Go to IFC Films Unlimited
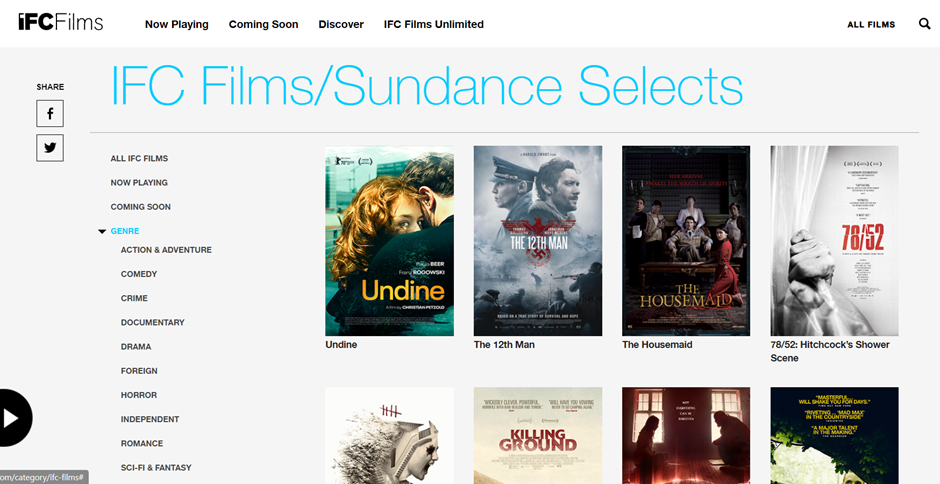This screenshot has height=484, width=940. [433, 25]
